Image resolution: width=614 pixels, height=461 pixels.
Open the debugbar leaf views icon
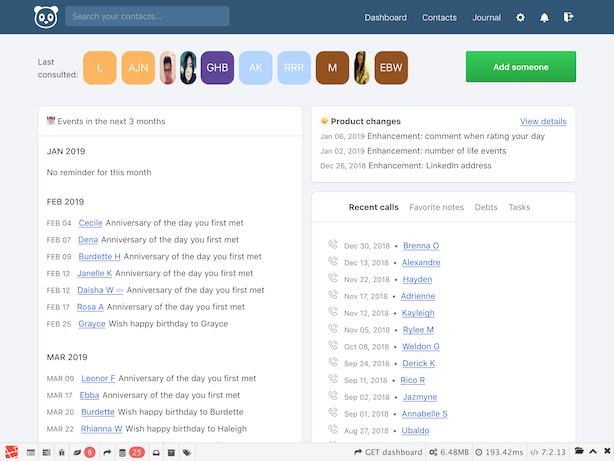pos(77,452)
